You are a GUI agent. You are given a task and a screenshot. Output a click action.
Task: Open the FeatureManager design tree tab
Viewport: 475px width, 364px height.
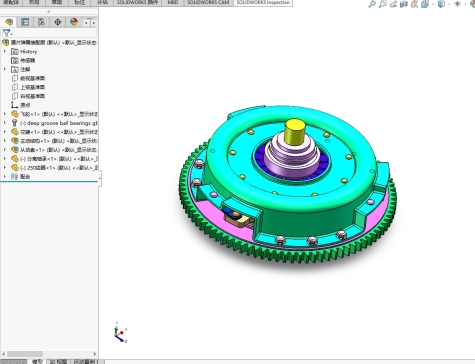tap(9, 22)
